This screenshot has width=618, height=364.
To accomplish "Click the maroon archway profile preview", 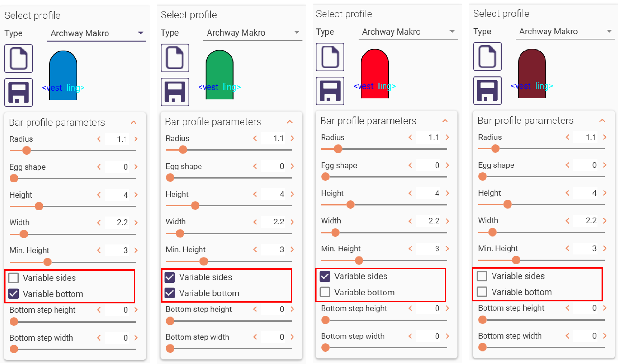I will click(532, 73).
